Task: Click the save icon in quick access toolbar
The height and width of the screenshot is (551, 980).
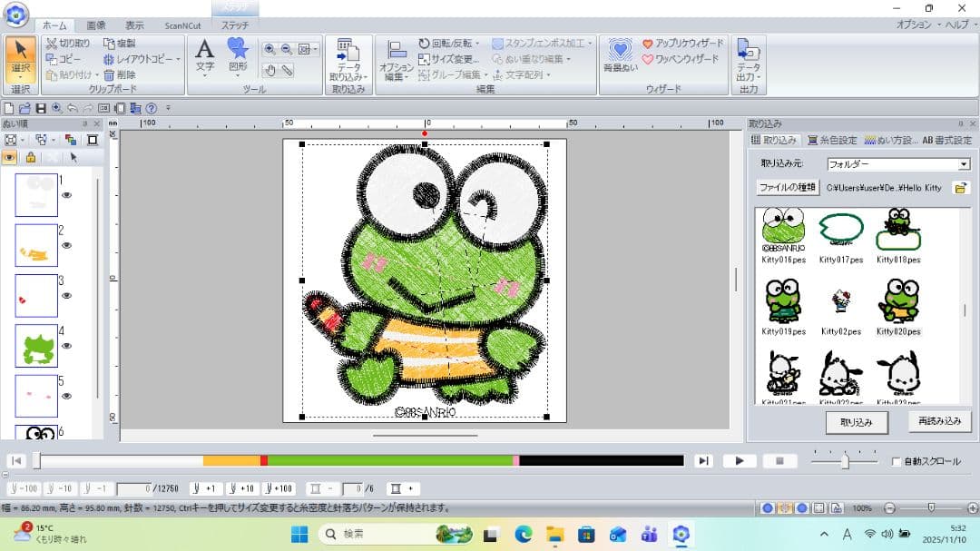Action: 41,108
